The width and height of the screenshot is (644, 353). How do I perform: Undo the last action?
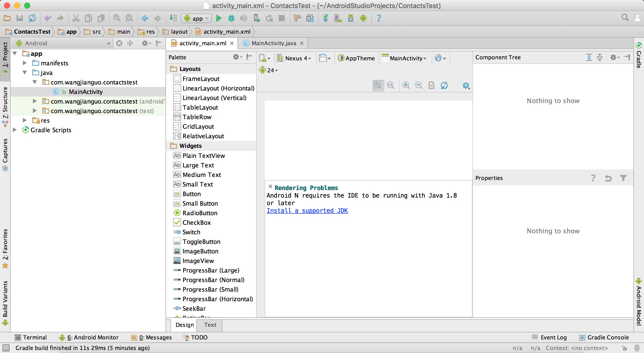[x=48, y=18]
